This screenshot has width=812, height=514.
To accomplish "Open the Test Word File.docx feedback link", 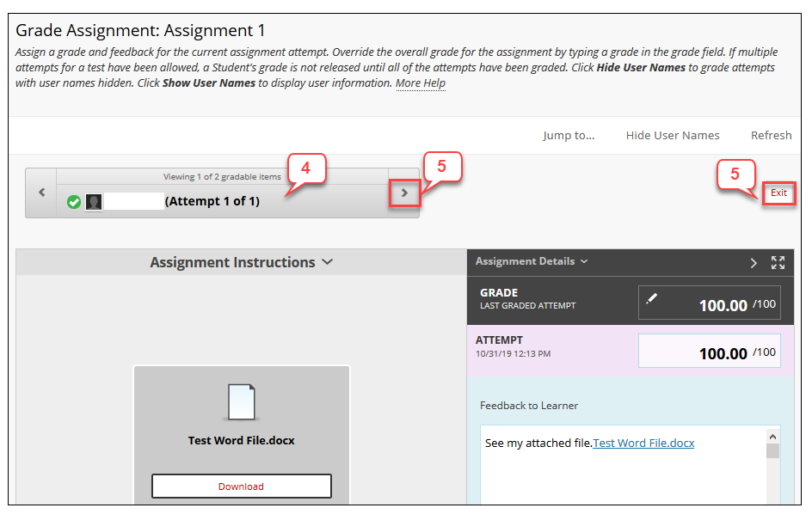I will click(643, 443).
